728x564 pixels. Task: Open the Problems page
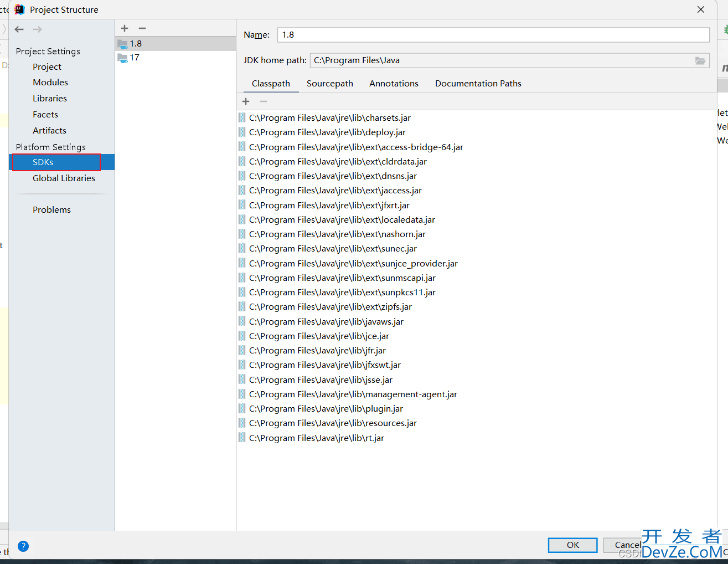pyautogui.click(x=51, y=209)
